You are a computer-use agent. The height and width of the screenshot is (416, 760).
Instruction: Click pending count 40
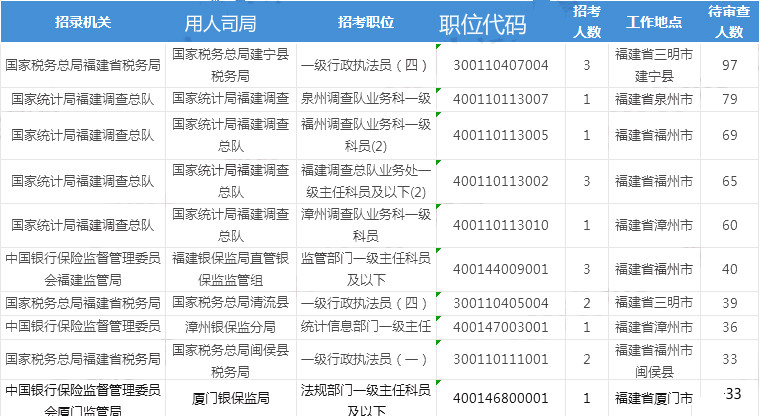pyautogui.click(x=729, y=270)
